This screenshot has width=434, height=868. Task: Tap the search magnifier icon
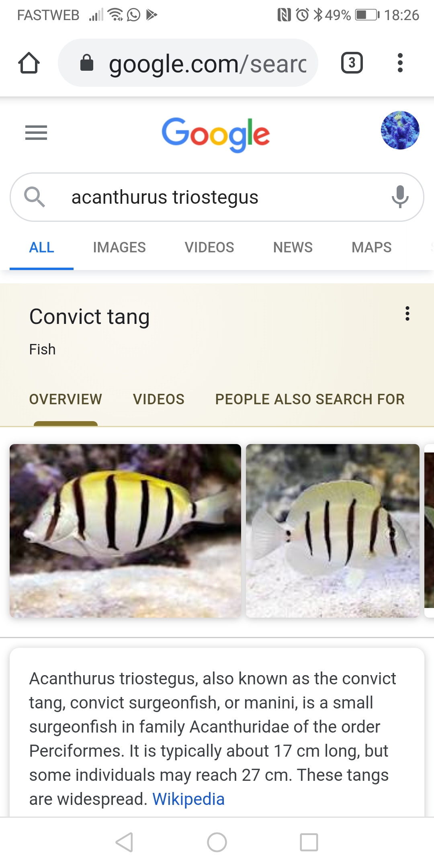[x=34, y=197]
